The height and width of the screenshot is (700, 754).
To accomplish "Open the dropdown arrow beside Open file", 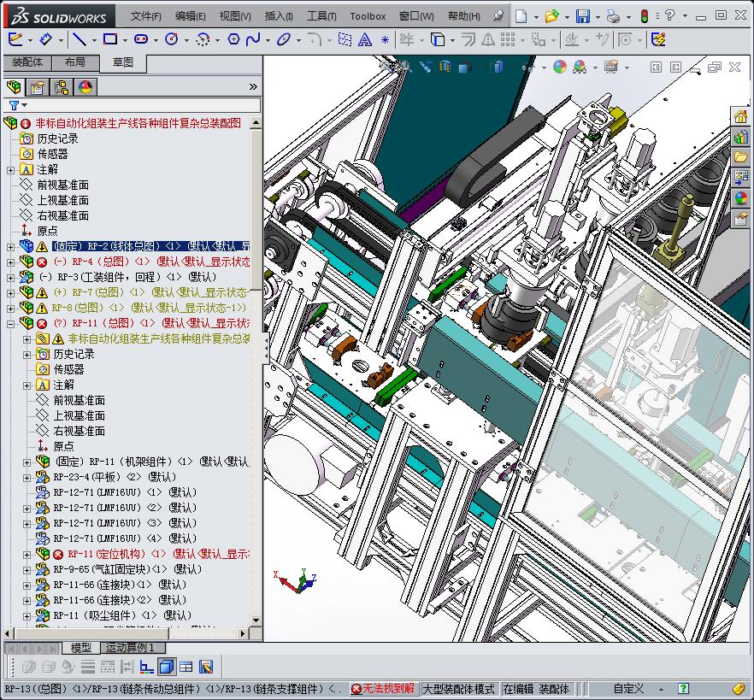I will coord(565,15).
